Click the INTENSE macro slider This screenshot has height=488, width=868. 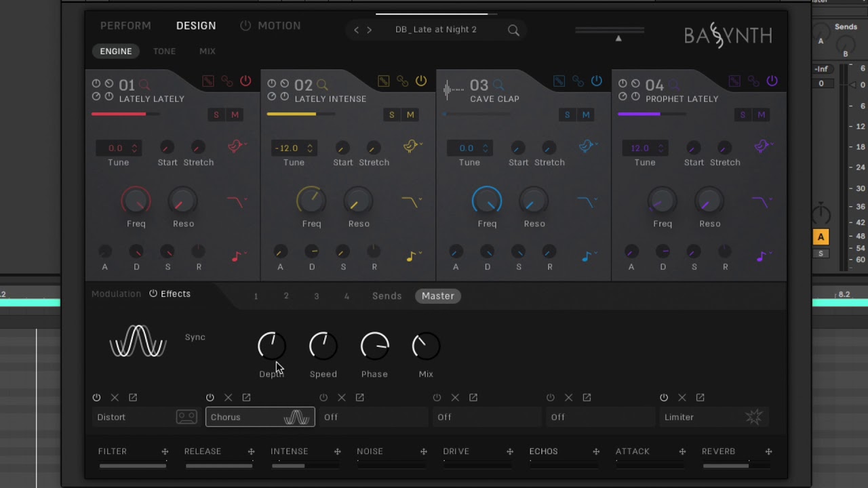tap(305, 466)
